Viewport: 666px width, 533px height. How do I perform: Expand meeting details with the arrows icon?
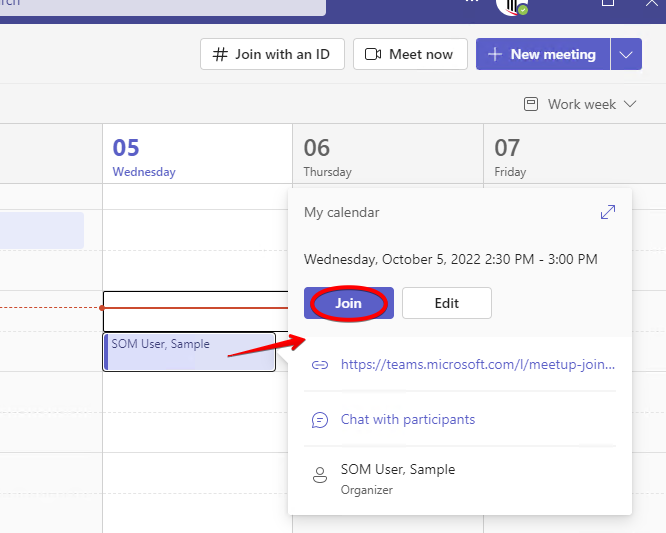(607, 212)
